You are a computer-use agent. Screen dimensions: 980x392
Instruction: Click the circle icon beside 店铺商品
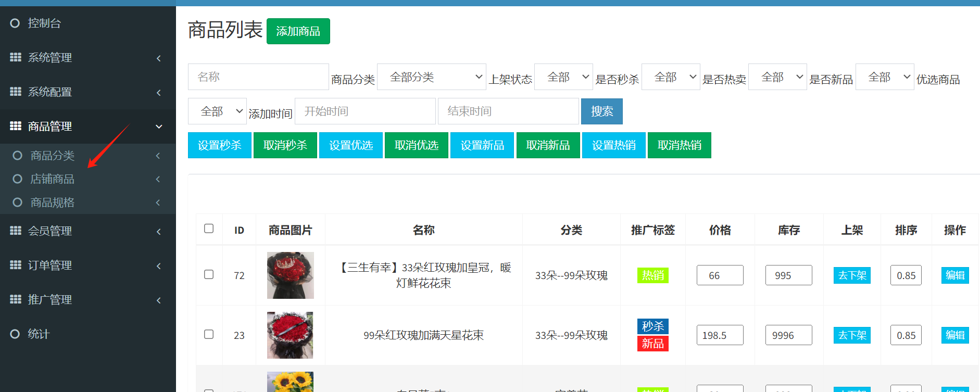coord(18,179)
